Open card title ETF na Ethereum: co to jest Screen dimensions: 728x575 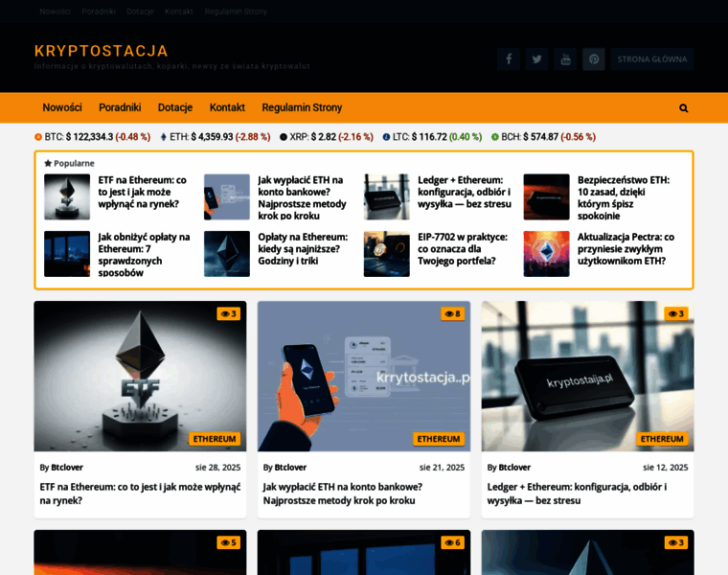click(x=140, y=494)
